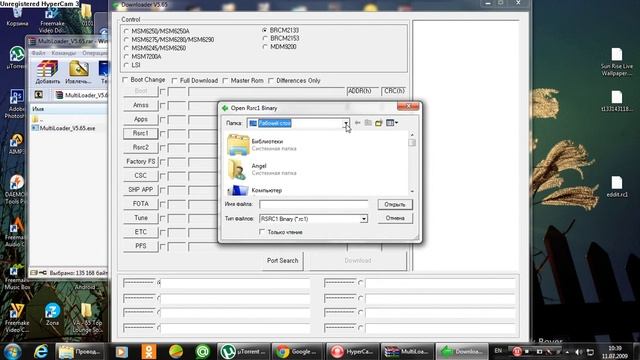
Task: Click the EN language indicator in the tray
Action: [x=498, y=351]
